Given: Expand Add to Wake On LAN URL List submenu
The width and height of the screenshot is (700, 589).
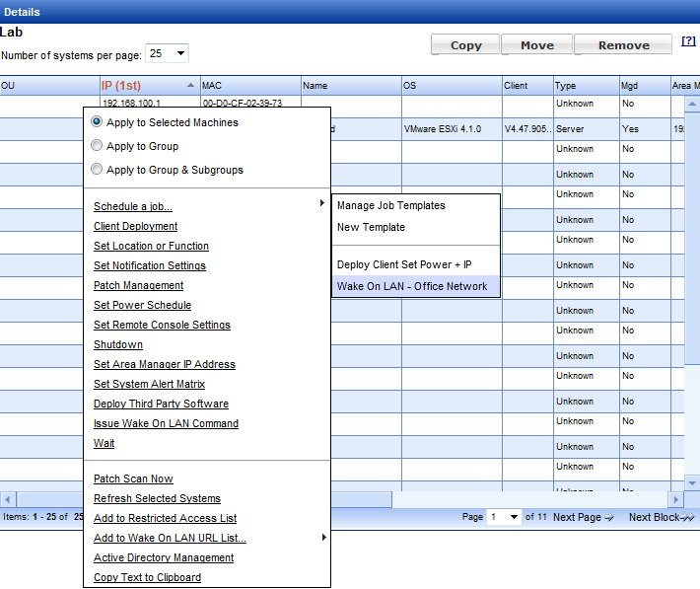Looking at the screenshot, I should point(321,538).
